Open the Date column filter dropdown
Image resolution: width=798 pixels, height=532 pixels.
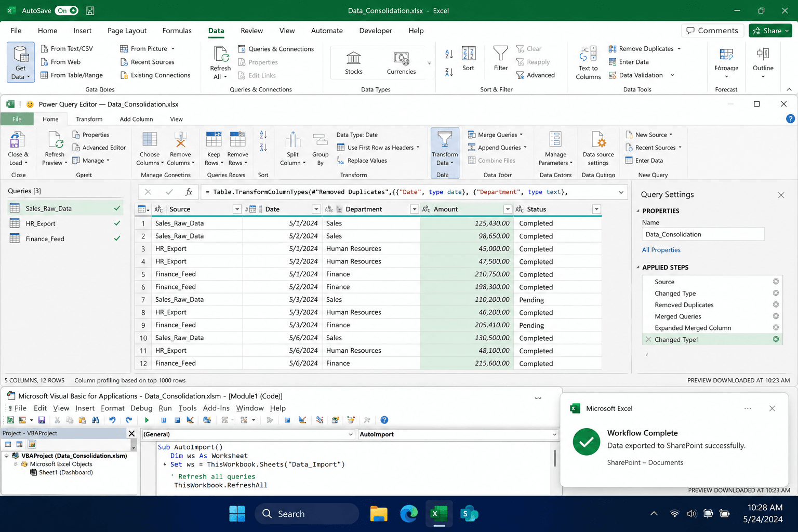click(x=316, y=209)
